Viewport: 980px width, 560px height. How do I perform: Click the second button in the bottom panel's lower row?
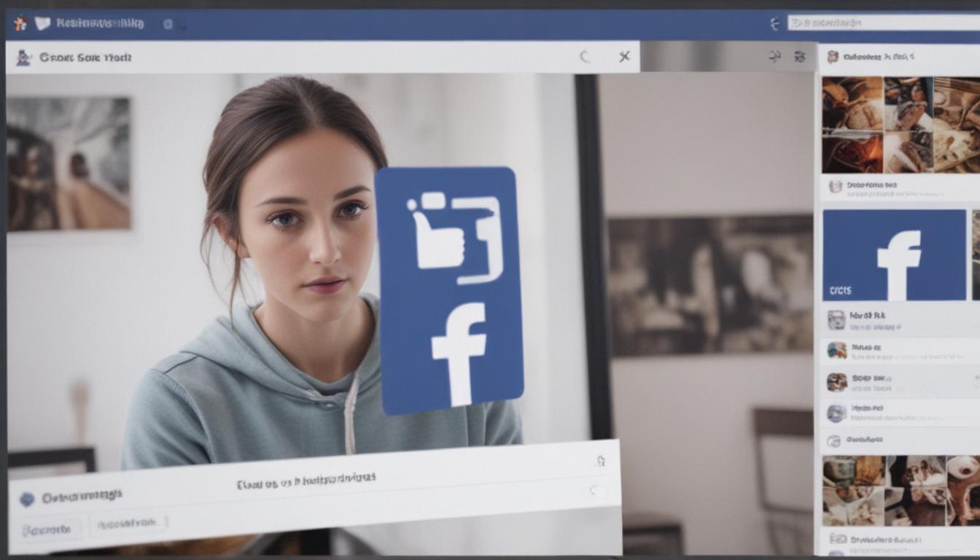128,524
